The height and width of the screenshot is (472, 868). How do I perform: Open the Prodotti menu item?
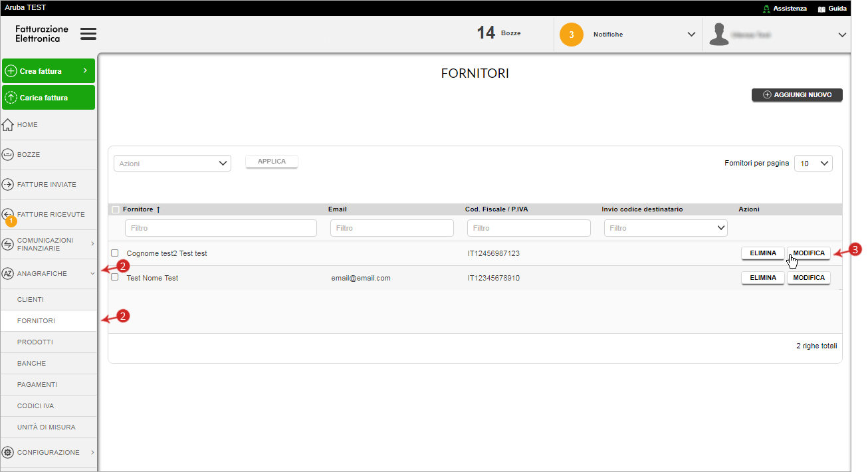(49, 342)
